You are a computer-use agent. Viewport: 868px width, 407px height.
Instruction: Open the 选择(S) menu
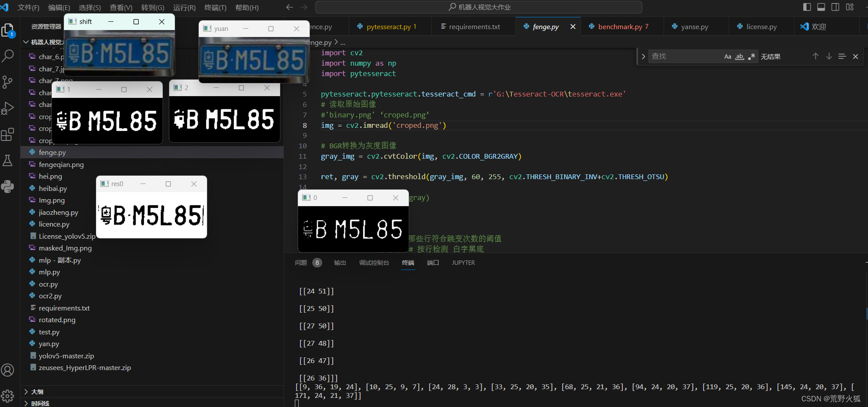coord(90,8)
